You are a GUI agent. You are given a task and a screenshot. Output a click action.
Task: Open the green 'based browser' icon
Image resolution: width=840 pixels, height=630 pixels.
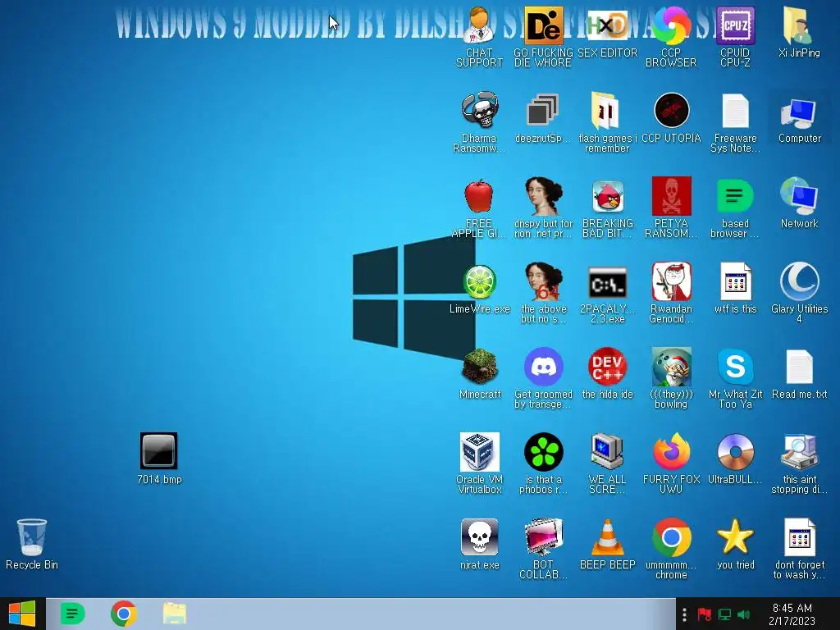[735, 208]
